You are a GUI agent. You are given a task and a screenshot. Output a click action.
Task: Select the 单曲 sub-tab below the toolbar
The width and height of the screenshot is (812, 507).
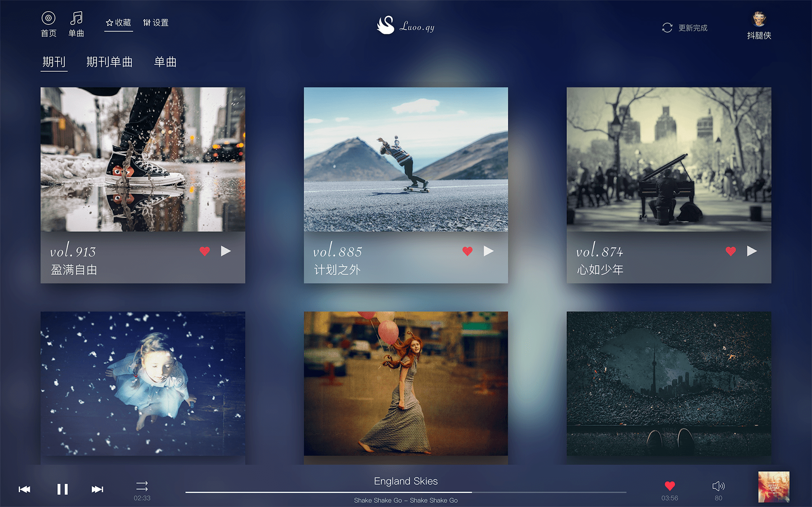coord(165,62)
